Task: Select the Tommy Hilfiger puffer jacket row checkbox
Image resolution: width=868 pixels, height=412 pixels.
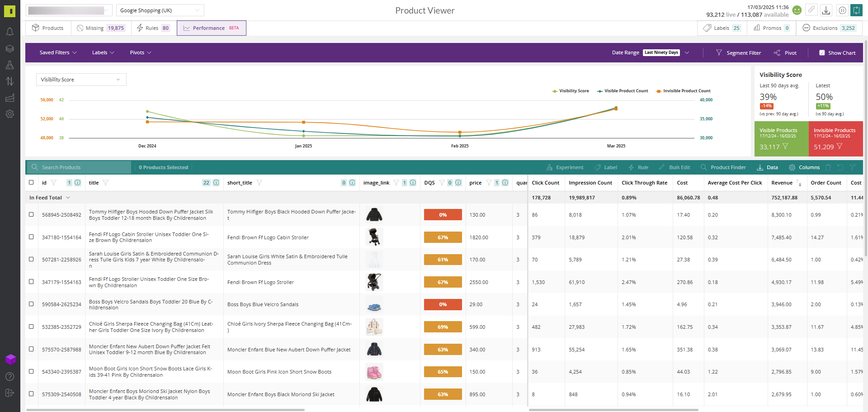Action: click(31, 214)
